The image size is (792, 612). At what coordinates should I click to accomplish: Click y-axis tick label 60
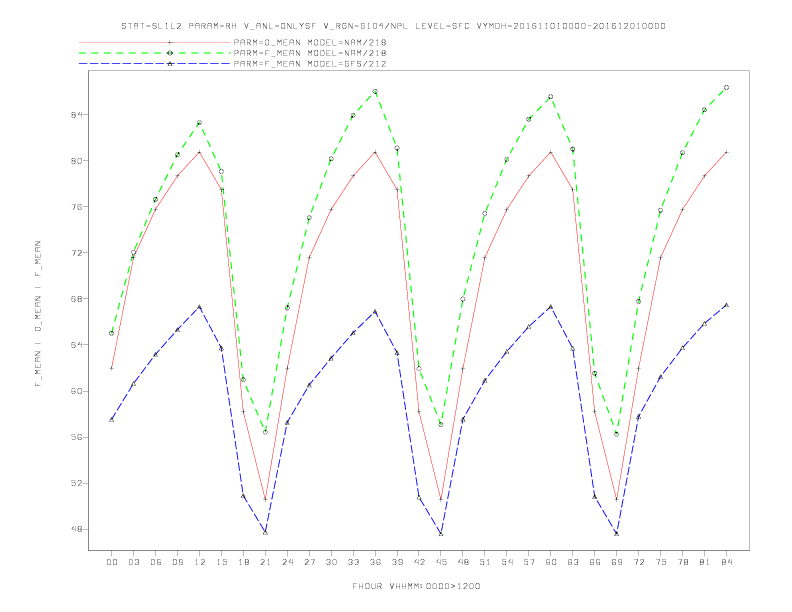(x=77, y=391)
